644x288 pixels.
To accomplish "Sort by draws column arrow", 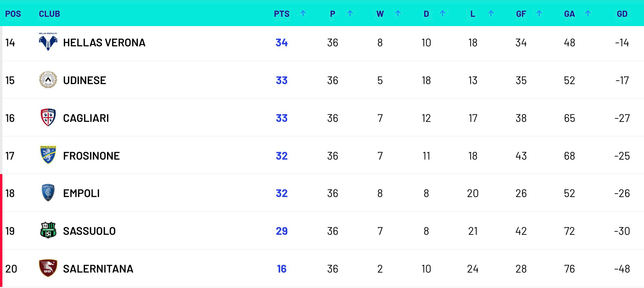I will [x=443, y=14].
